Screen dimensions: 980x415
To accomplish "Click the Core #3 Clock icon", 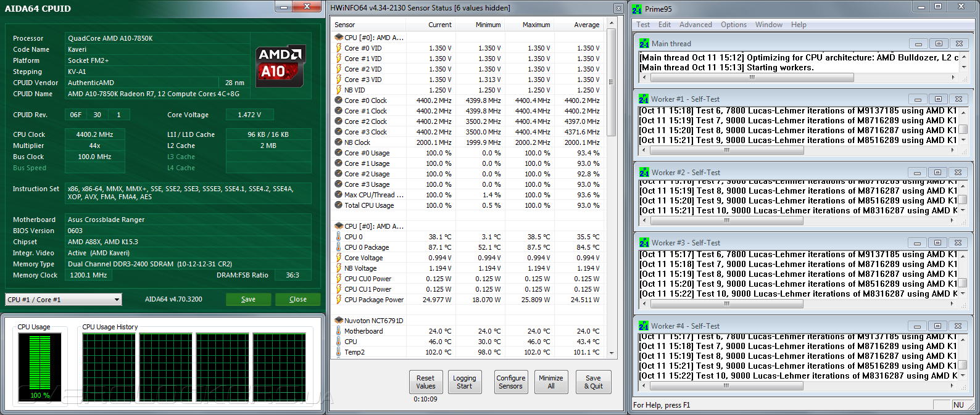I will tap(338, 132).
